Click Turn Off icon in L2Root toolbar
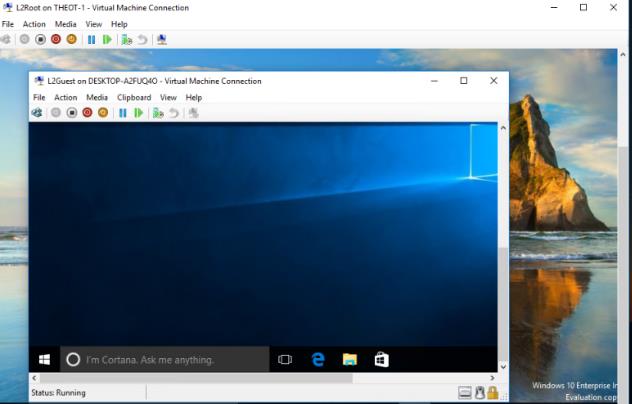 point(40,40)
